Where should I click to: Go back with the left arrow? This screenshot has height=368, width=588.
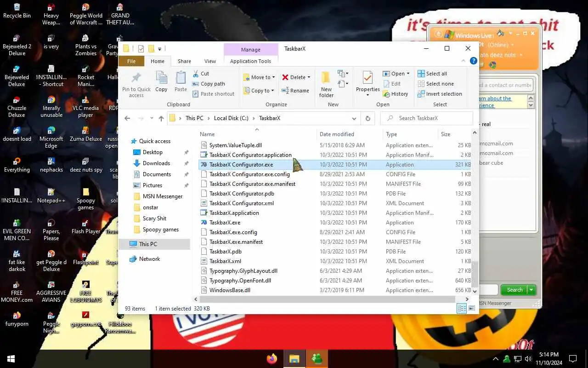128,118
